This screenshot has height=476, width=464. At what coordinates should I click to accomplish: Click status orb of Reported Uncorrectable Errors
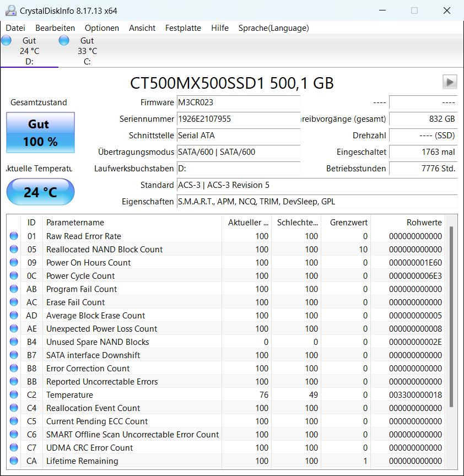tap(14, 381)
